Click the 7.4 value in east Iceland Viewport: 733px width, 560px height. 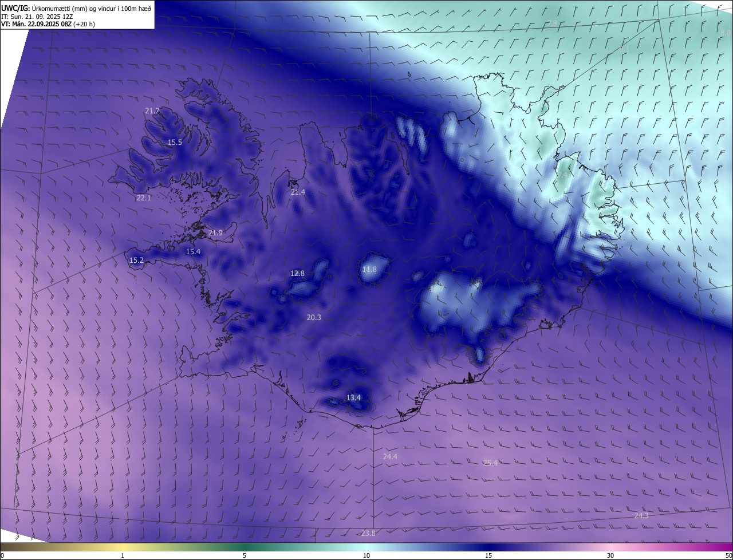(563, 174)
